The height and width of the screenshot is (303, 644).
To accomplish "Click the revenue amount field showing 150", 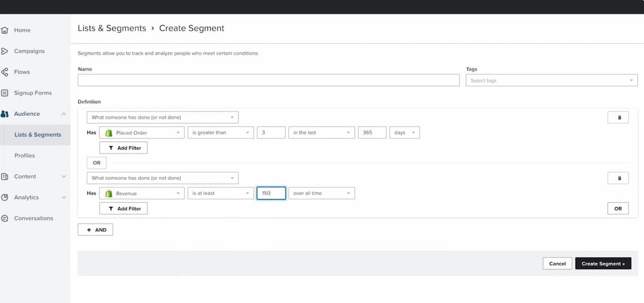I will tap(271, 193).
